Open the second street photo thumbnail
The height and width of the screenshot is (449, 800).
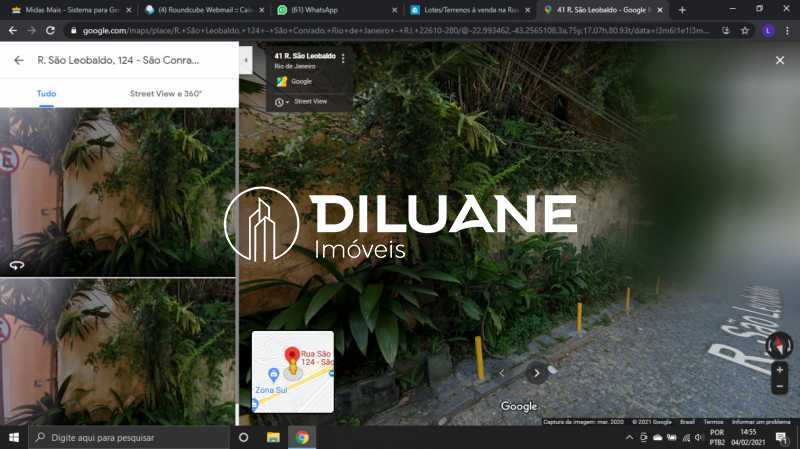pyautogui.click(x=117, y=352)
